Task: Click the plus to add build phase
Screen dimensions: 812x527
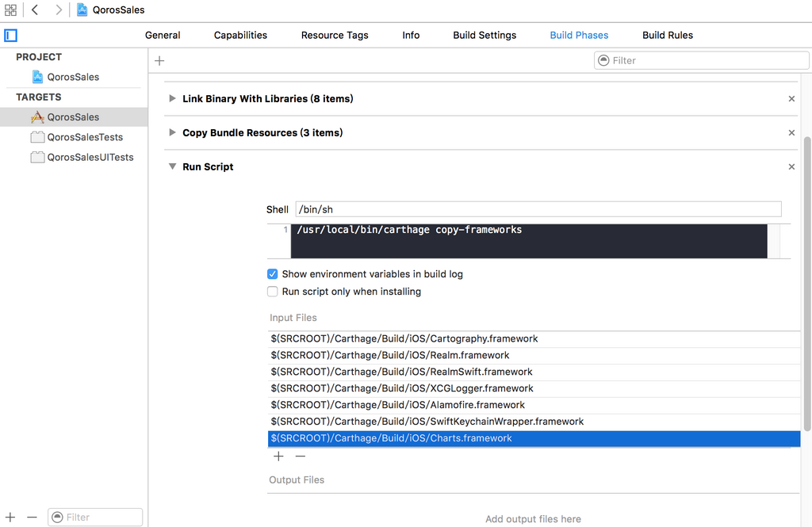Action: click(159, 61)
